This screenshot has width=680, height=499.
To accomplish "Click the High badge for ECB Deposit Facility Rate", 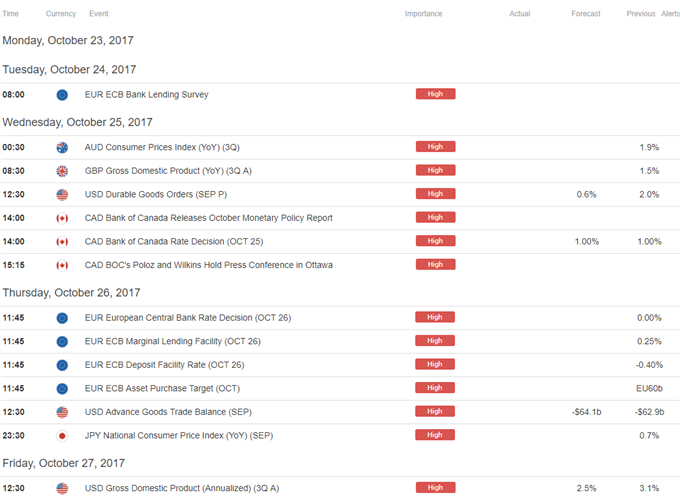I will click(x=435, y=364).
